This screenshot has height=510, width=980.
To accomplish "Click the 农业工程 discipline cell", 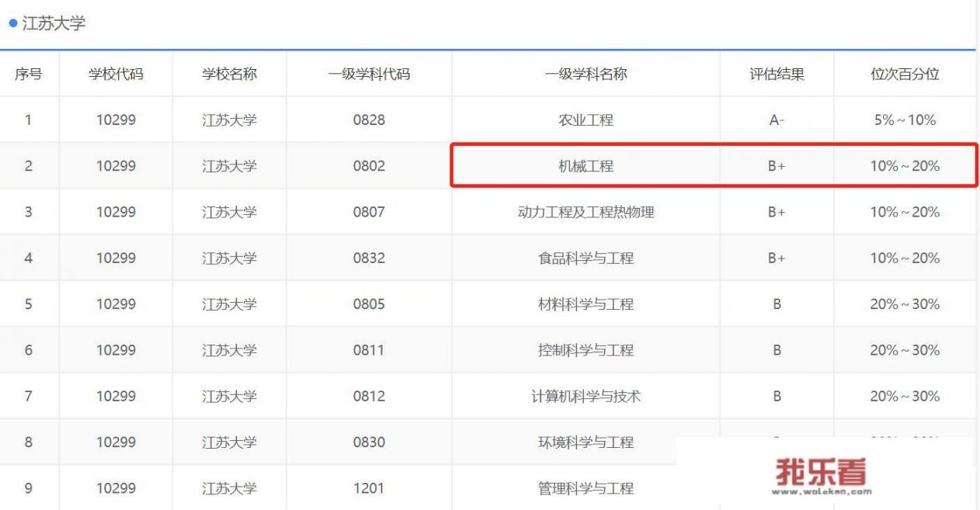I will pos(586,120).
